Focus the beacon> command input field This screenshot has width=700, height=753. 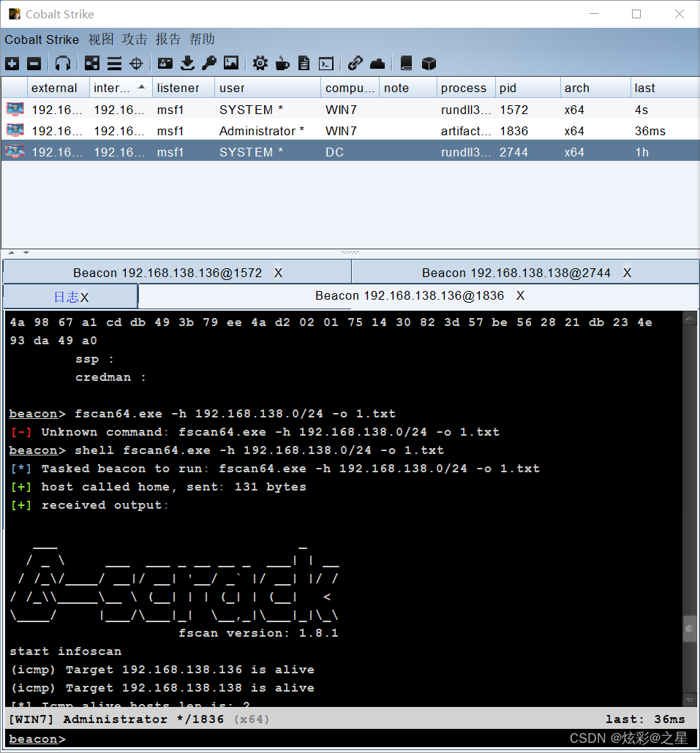pos(350,738)
